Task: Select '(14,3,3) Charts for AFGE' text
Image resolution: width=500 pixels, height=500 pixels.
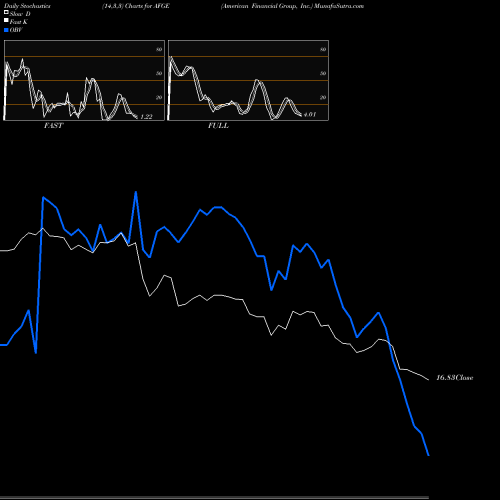Action: point(136,6)
